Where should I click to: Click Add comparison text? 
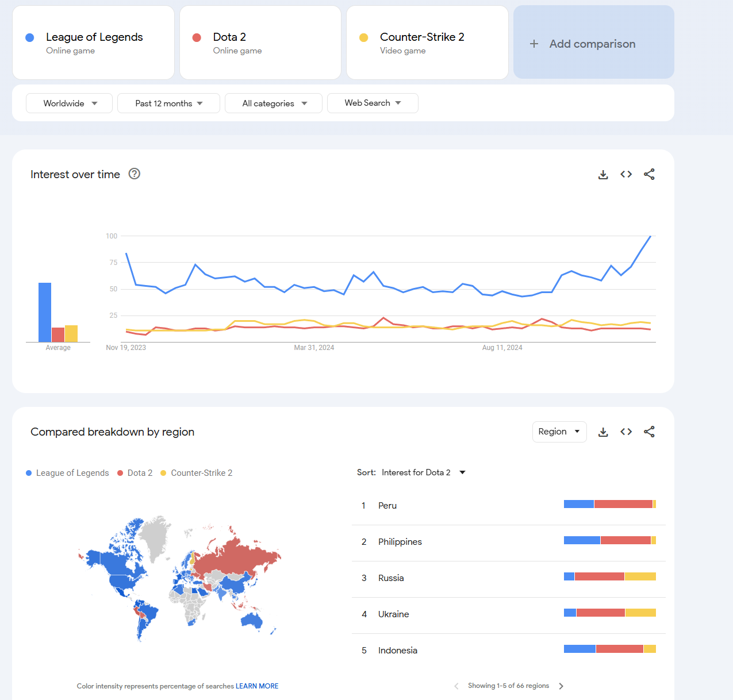[x=592, y=44]
